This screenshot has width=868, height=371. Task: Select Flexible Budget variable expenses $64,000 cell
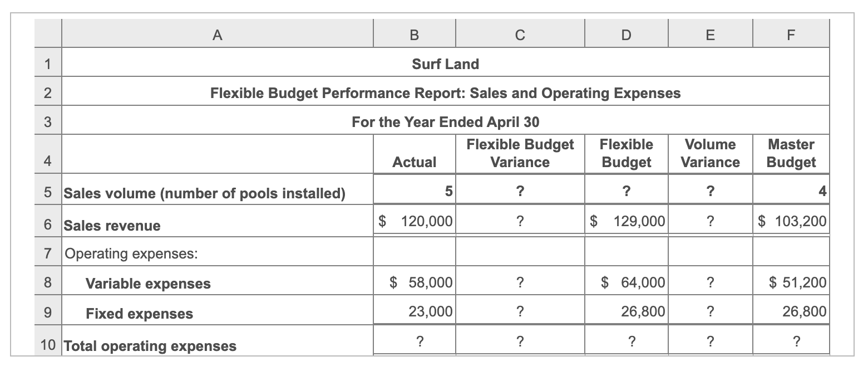tap(626, 282)
